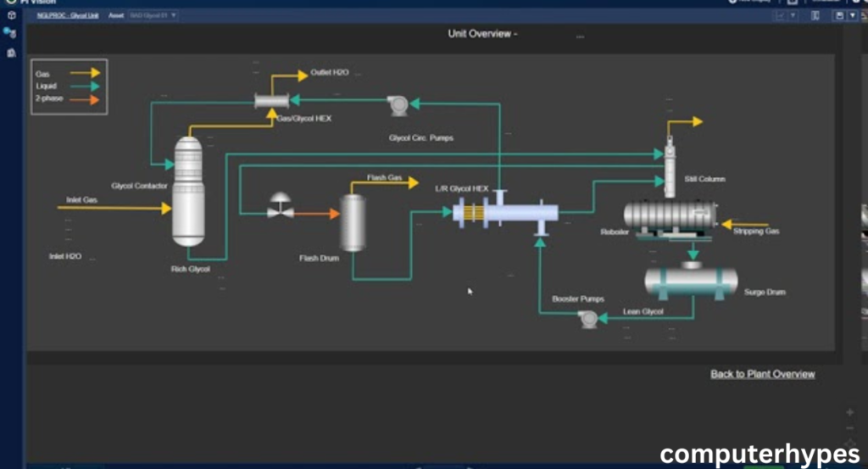Zoom out with the minus button

click(849, 428)
